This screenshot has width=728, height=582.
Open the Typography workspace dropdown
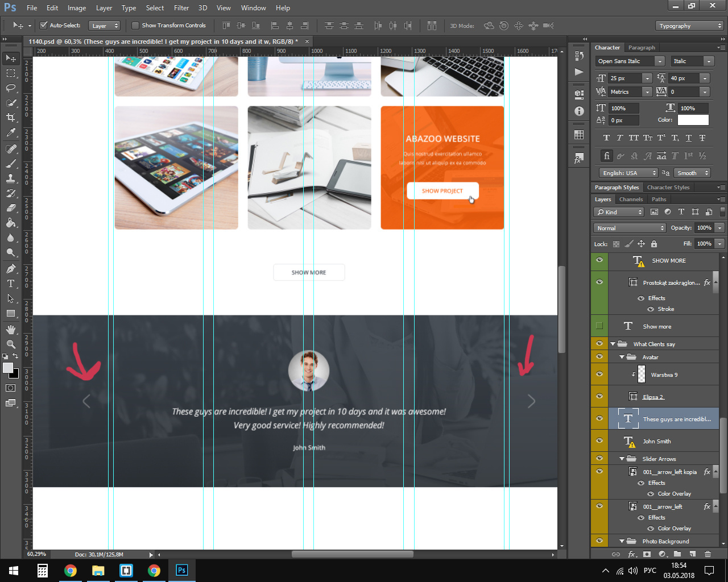tap(689, 26)
